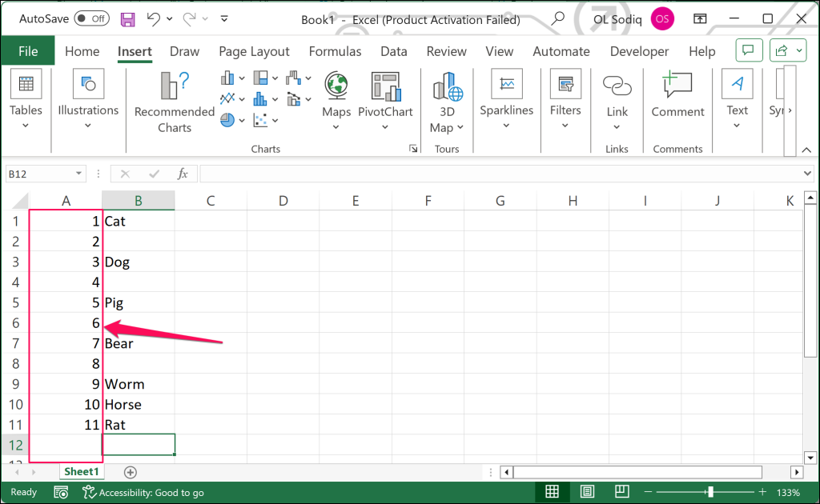Open Ribbon Display Options icon
The height and width of the screenshot is (504, 820).
(x=700, y=19)
